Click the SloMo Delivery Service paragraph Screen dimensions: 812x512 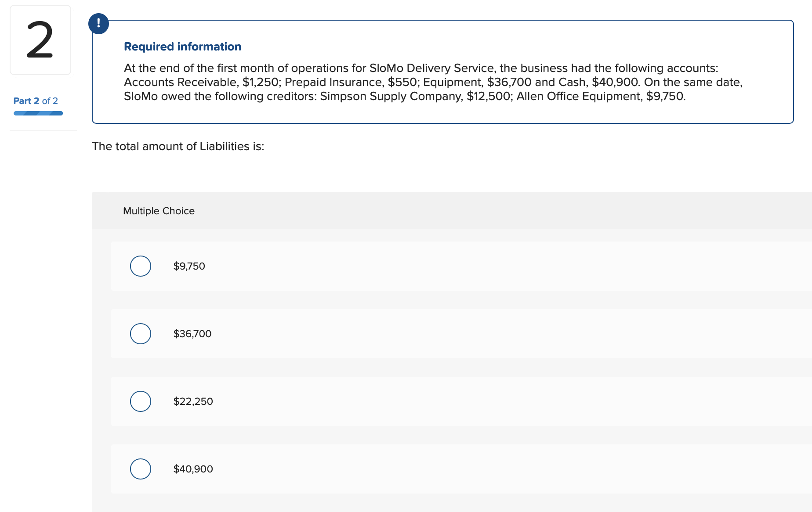(433, 82)
